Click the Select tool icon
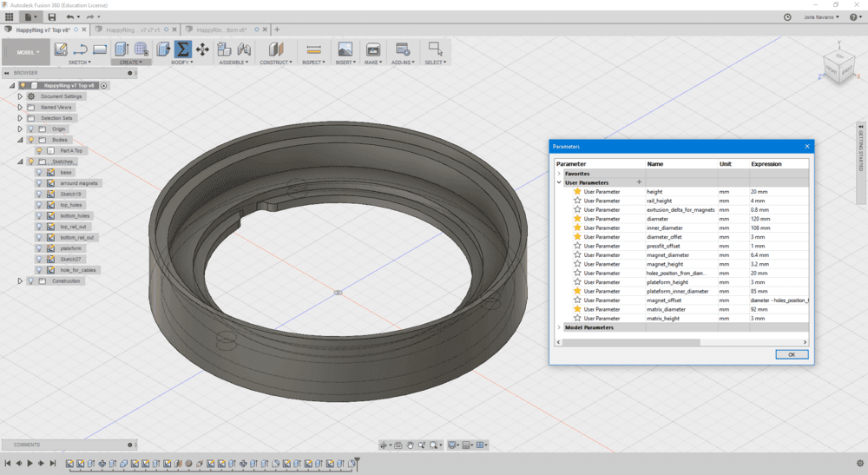Screen dimensions: 868x475 coord(435,49)
